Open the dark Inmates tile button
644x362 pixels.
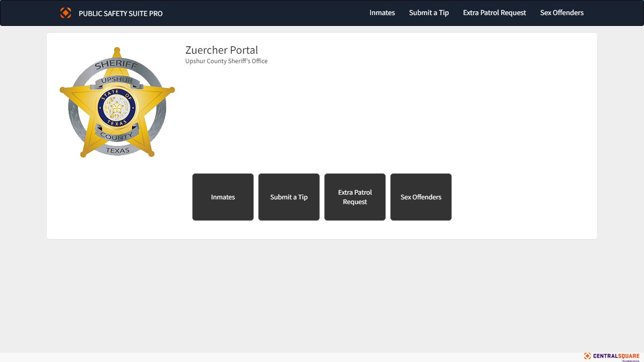[223, 197]
